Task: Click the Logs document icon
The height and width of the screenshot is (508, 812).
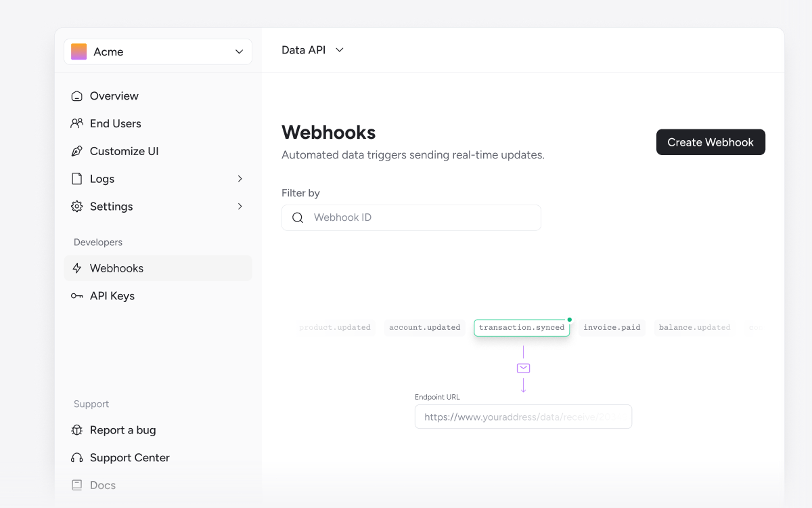Action: [77, 179]
